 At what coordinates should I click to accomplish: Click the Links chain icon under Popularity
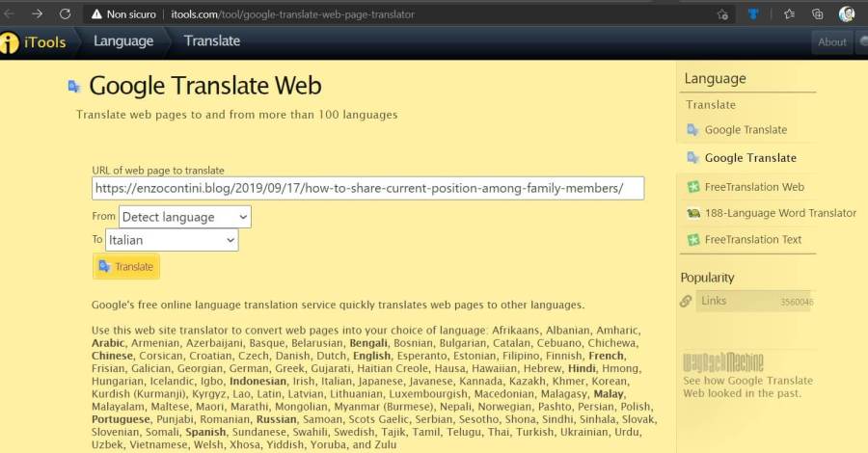point(686,302)
